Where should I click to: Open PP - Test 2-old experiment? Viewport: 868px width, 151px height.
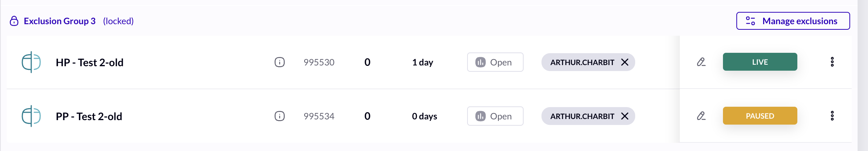89,116
